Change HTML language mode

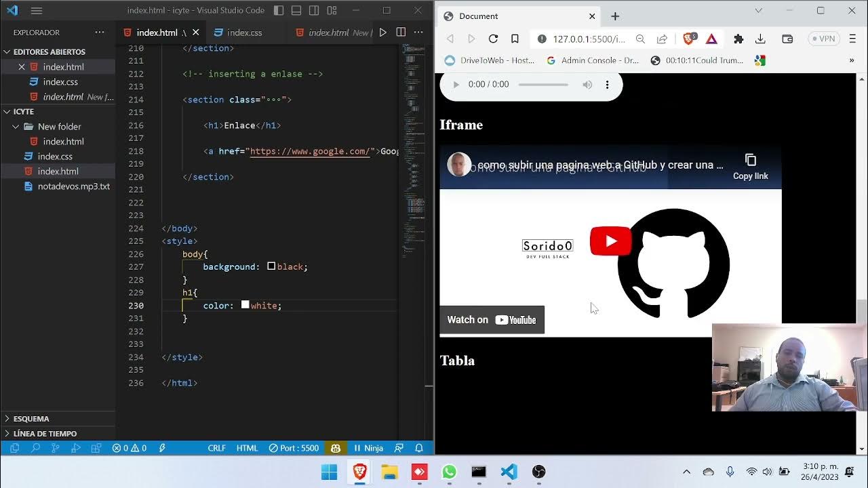(247, 448)
